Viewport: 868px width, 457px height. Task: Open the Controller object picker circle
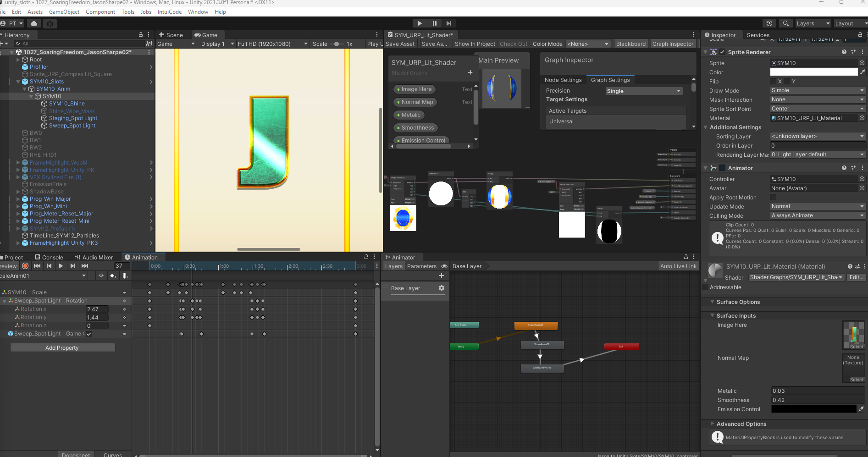click(862, 179)
